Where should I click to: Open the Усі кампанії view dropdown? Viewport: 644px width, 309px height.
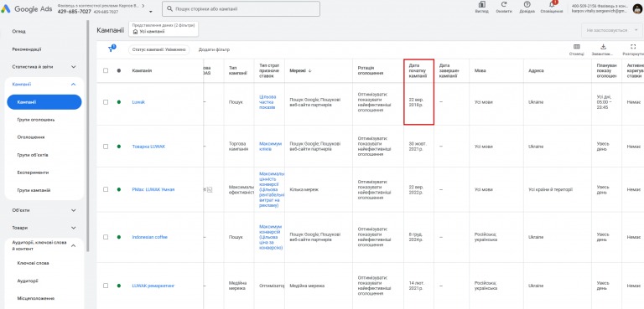164,28
